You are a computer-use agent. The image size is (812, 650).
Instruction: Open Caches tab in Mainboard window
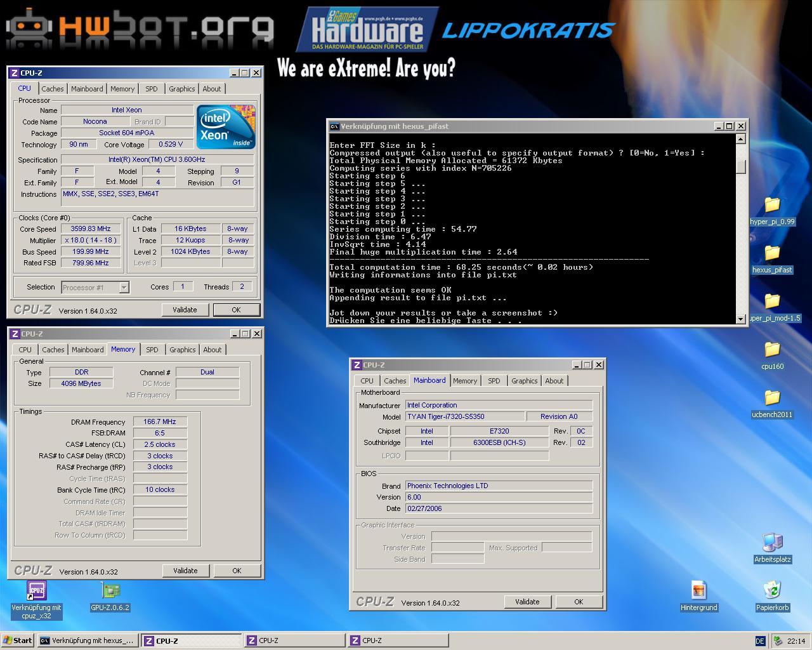point(395,381)
